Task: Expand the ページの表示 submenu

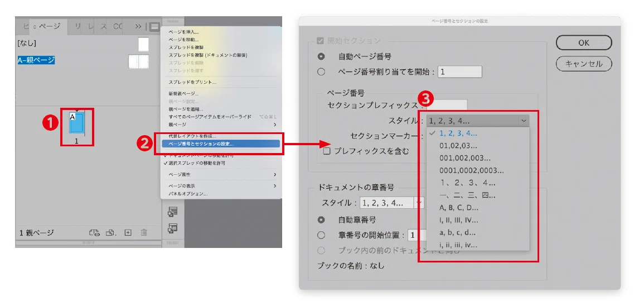Action: 222,186
